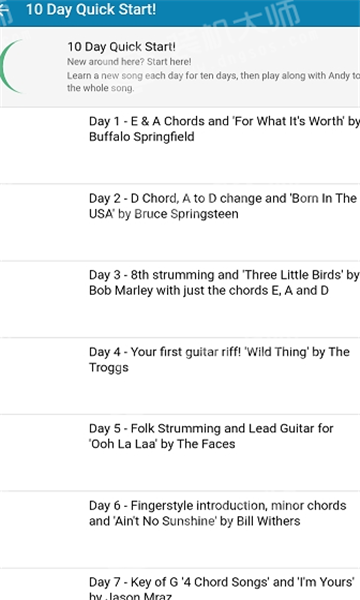360x600 pixels.
Task: Click 'Ooh La Laa' by The Faces line
Action: click(x=162, y=444)
